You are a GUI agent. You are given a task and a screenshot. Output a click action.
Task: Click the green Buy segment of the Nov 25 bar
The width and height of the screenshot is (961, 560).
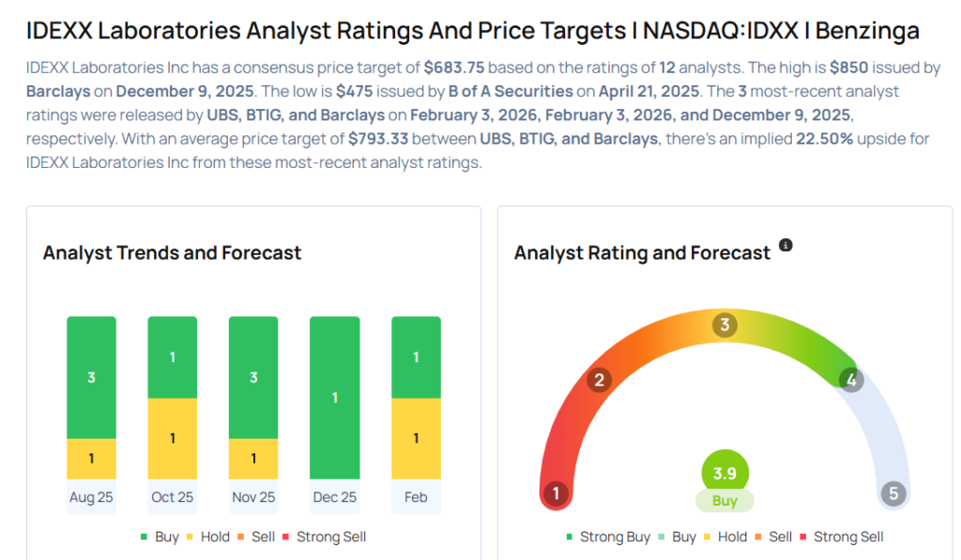coord(253,377)
